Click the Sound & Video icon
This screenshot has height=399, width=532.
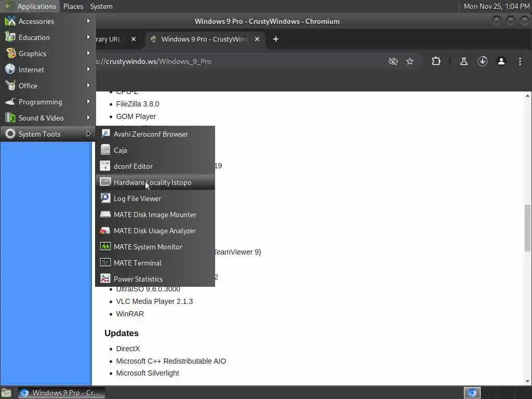(x=10, y=118)
